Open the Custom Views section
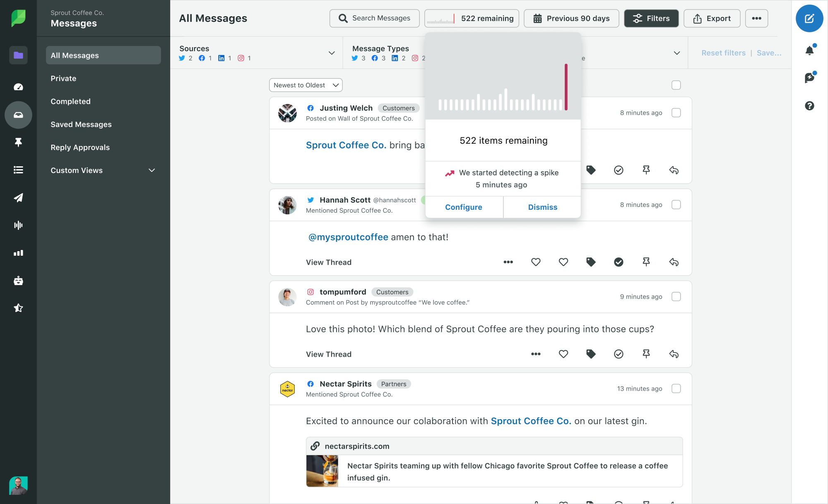This screenshot has width=828, height=504. point(102,170)
